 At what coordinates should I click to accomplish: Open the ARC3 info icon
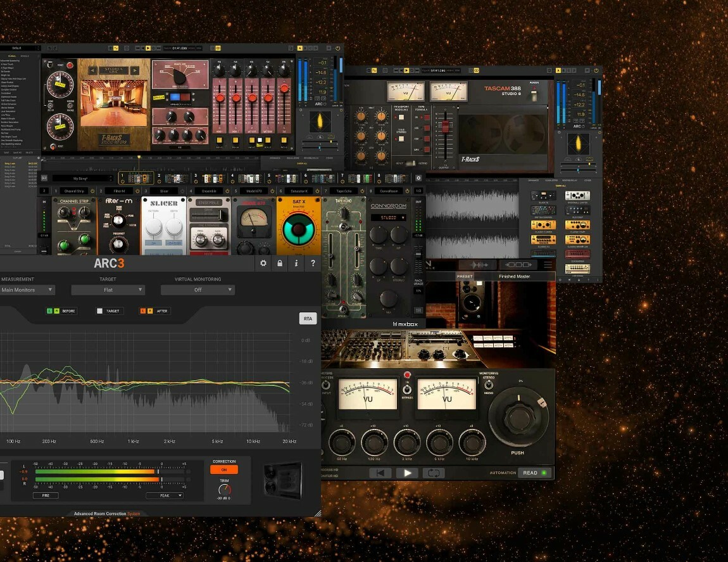click(x=296, y=264)
